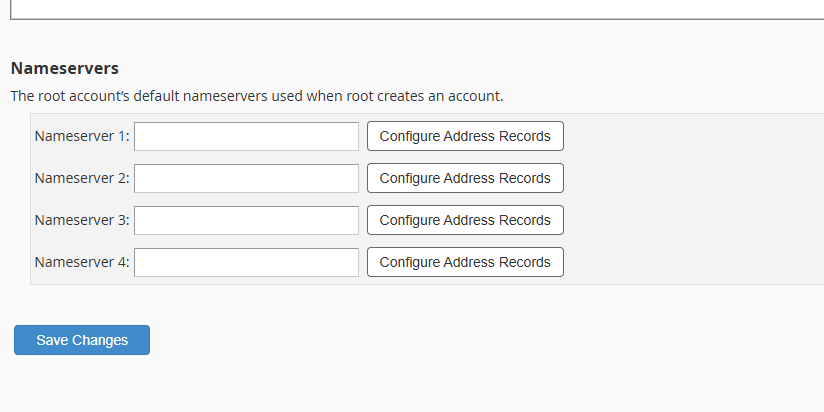
Task: Click empty gray panel right of Nameserver 4 button
Action: coord(690,262)
